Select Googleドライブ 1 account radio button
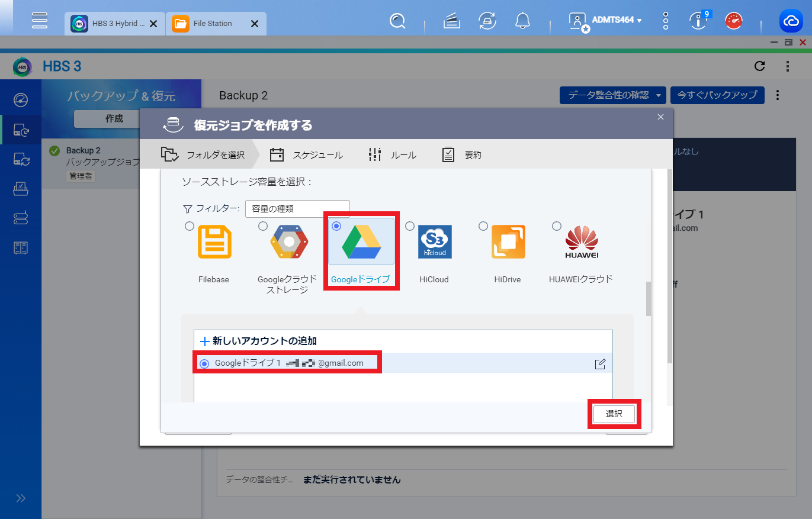 (x=204, y=363)
